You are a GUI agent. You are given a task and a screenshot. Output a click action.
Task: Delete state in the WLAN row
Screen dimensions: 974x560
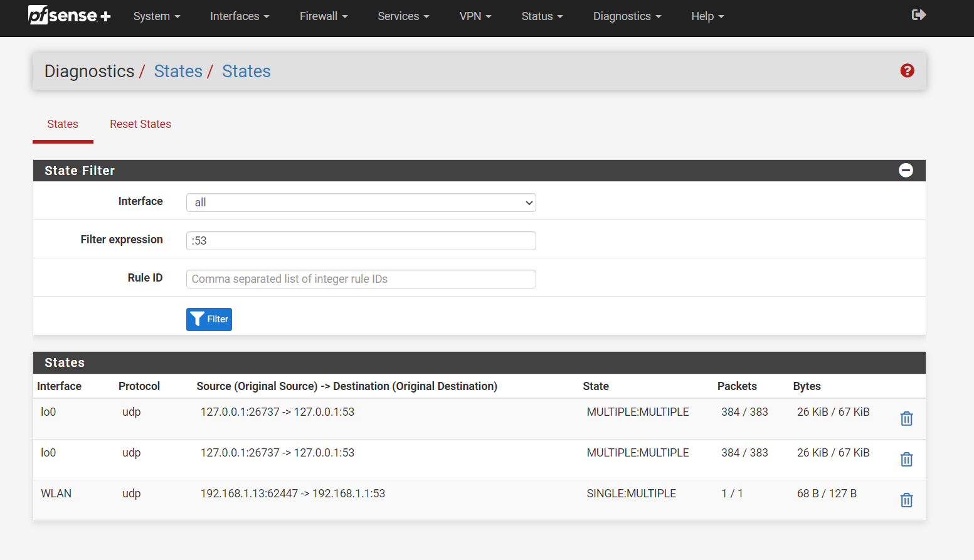pyautogui.click(x=906, y=500)
